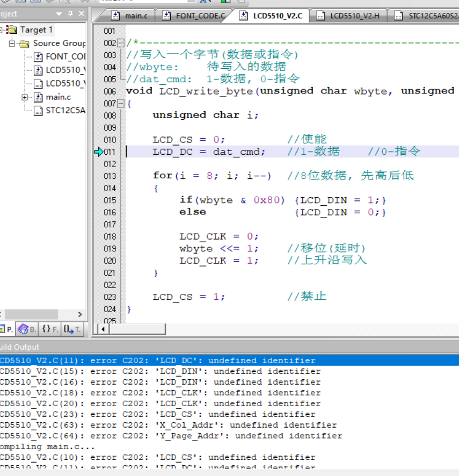
Task: Collapse the Source Group folder node
Action: (12, 44)
